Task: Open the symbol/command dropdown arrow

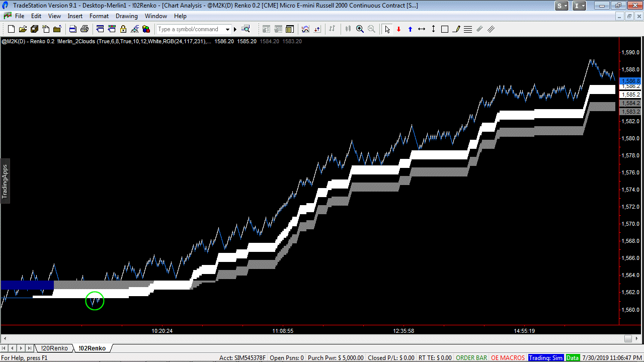Action: (228, 29)
